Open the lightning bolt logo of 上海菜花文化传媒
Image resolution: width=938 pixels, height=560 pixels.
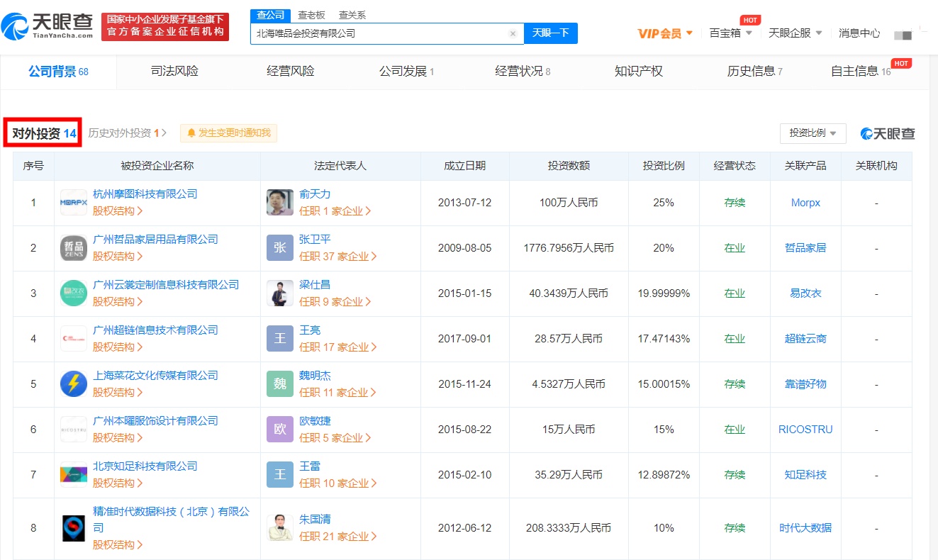pyautogui.click(x=74, y=384)
